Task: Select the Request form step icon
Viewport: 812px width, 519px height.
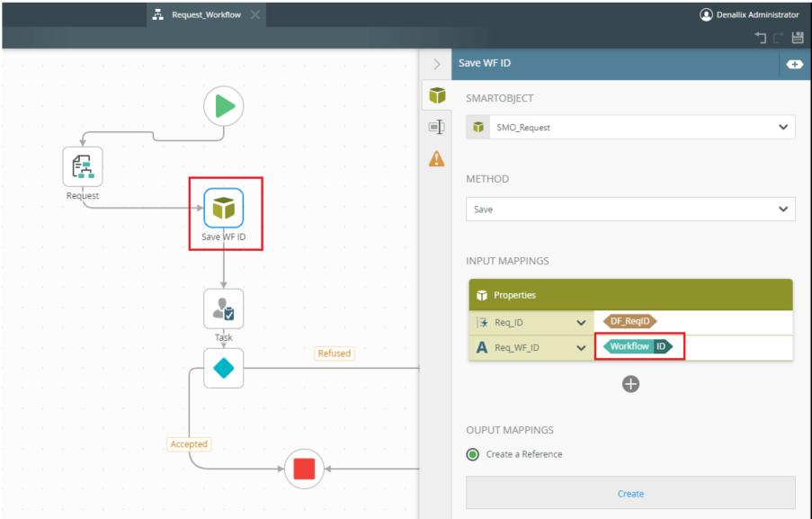Action: 82,166
